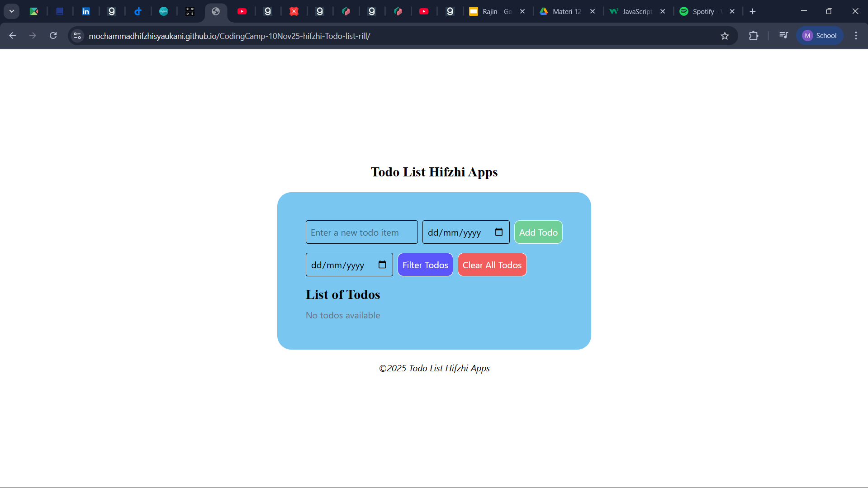
Task: Open Chrome's three-dot menu
Action: point(856,35)
